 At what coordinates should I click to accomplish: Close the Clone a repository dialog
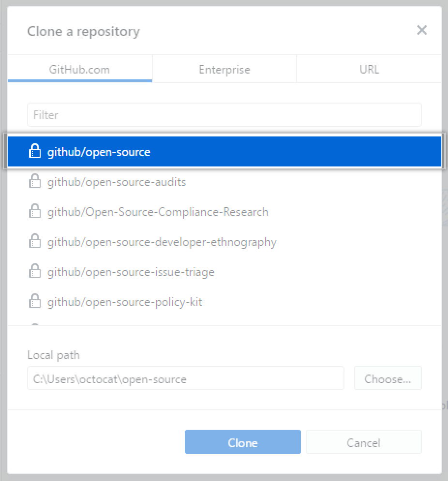[421, 30]
